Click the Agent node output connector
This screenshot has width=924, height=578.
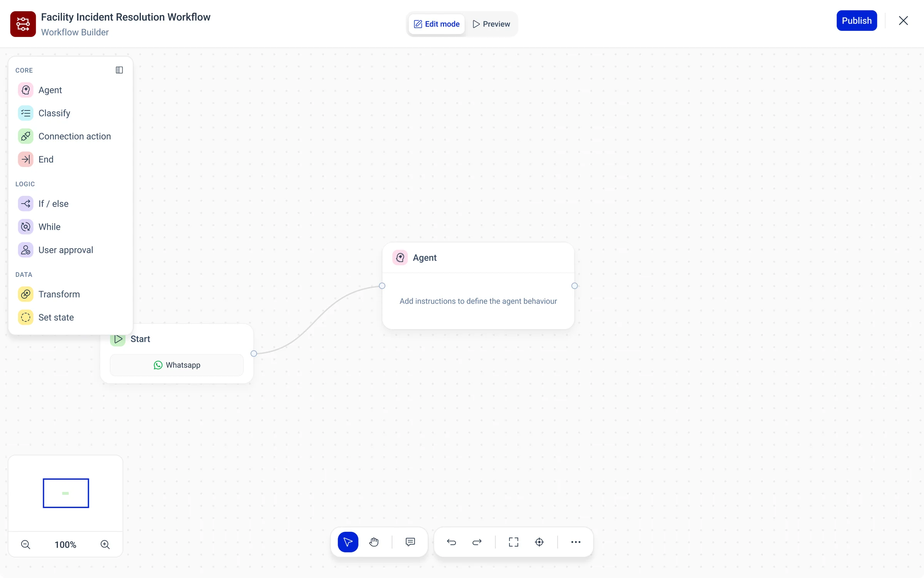tap(574, 286)
